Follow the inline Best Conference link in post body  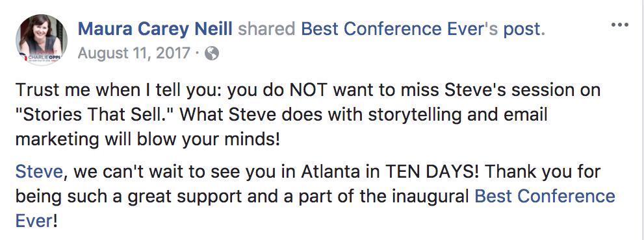[x=545, y=196]
